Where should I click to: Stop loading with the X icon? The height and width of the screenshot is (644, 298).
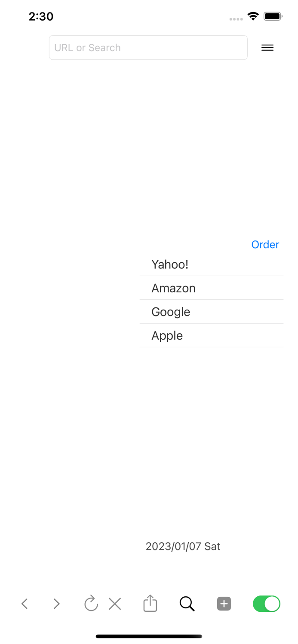[115, 604]
